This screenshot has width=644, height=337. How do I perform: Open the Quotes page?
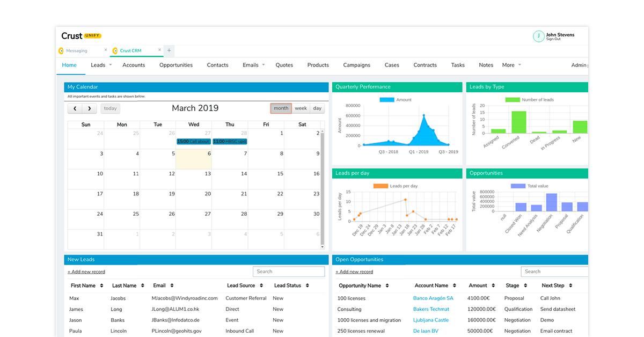284,65
